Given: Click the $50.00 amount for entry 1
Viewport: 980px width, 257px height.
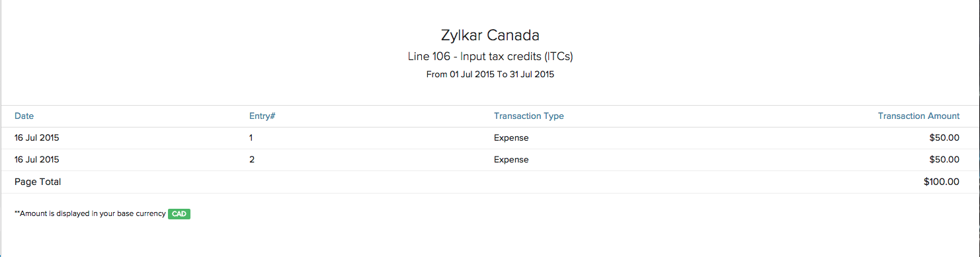Looking at the screenshot, I should pos(944,138).
